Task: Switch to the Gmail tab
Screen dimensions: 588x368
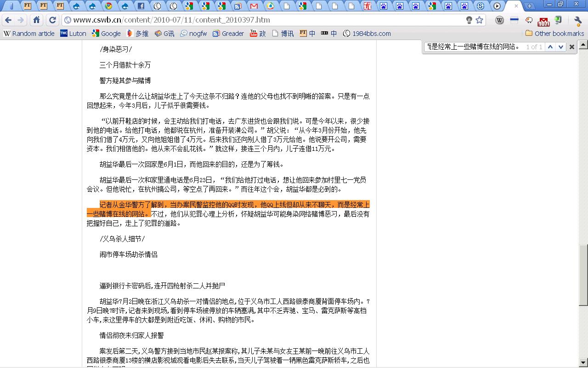Action: click(254, 6)
